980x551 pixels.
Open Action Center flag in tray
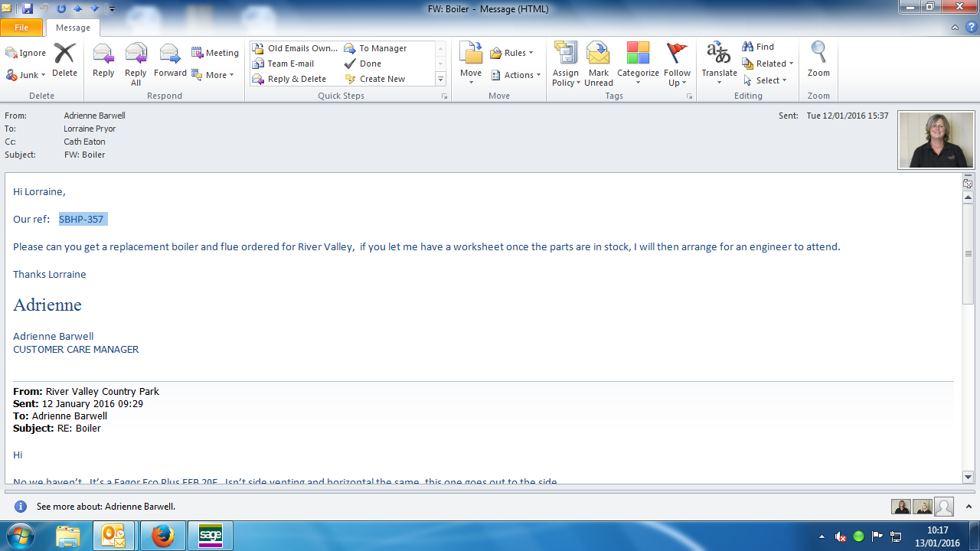pos(877,536)
